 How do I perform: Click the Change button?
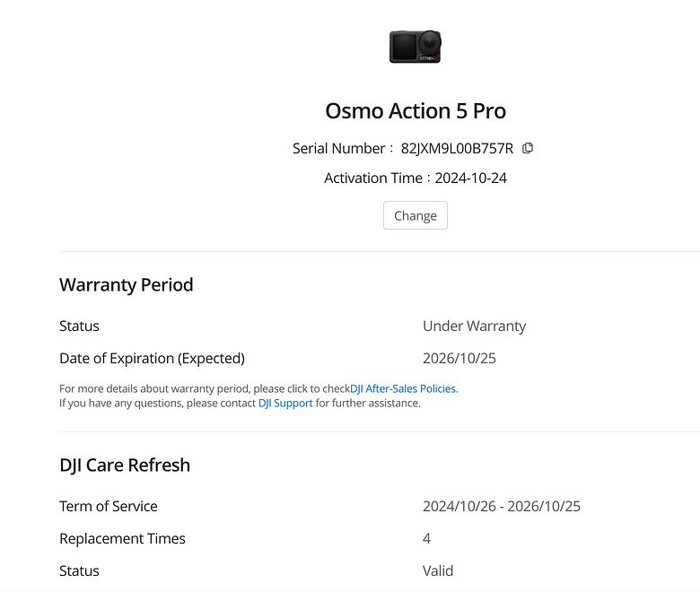click(416, 215)
